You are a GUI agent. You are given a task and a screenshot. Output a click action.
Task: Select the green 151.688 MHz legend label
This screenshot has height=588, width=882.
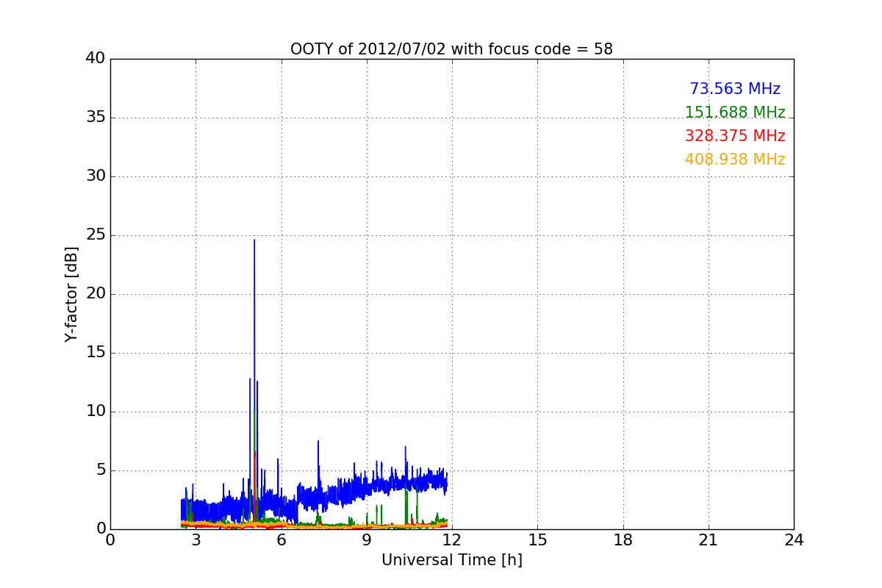tap(735, 112)
